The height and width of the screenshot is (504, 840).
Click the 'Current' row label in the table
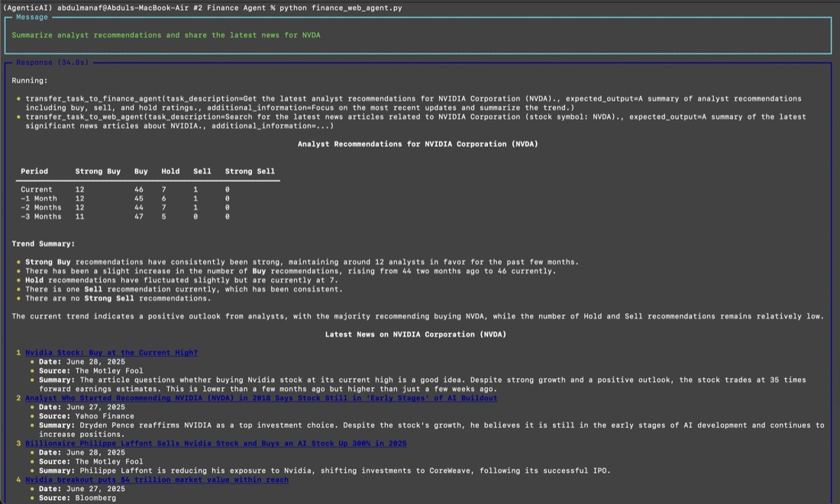pyautogui.click(x=37, y=189)
